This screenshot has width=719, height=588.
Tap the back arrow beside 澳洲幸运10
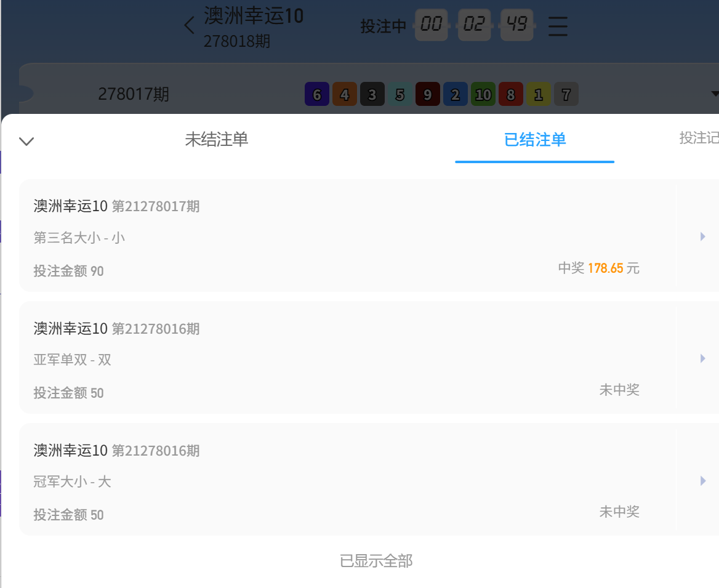click(x=189, y=26)
